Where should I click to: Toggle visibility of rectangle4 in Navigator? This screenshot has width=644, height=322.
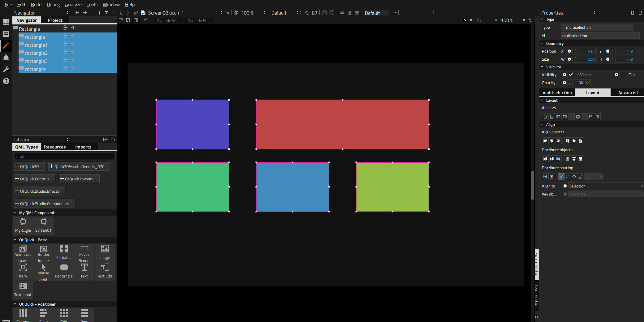pos(73,68)
